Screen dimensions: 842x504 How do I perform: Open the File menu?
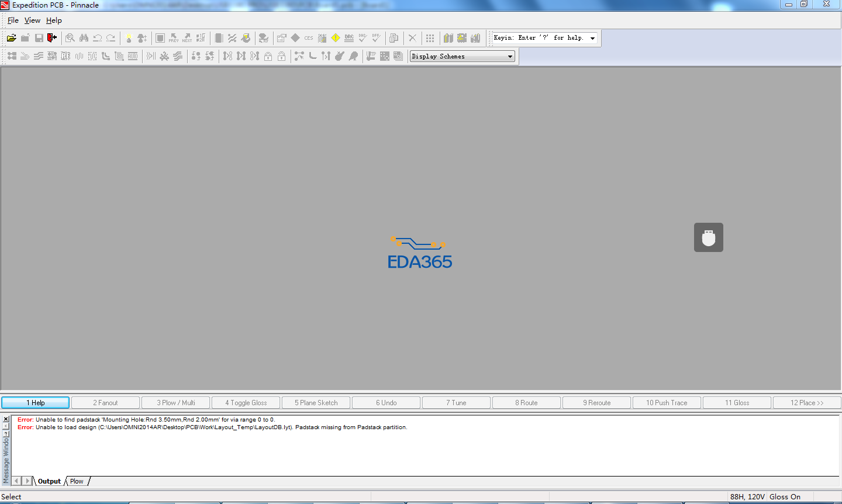(x=13, y=20)
